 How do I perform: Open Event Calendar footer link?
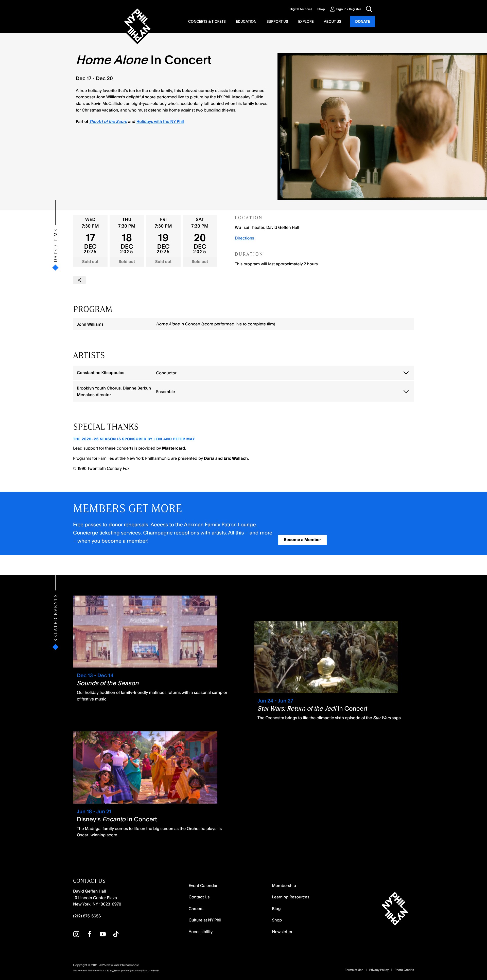[x=203, y=886]
